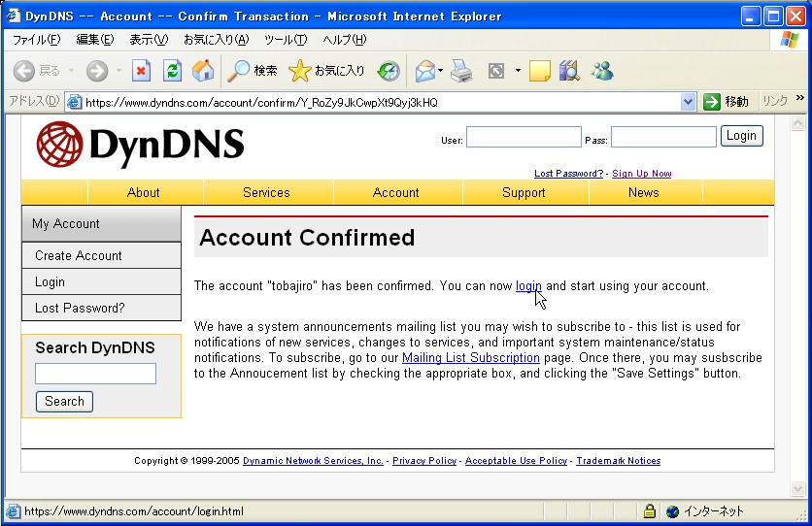Viewport: 812px width, 526px height.
Task: Open Favorites pane with star icon
Action: [x=299, y=71]
